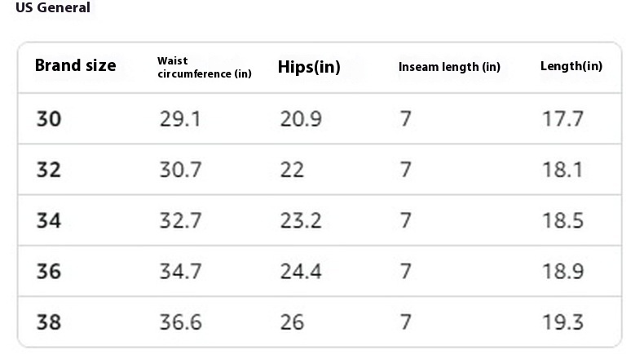Select brand size 36 row label
Viewport: 644px width, 364px height.
tap(49, 272)
